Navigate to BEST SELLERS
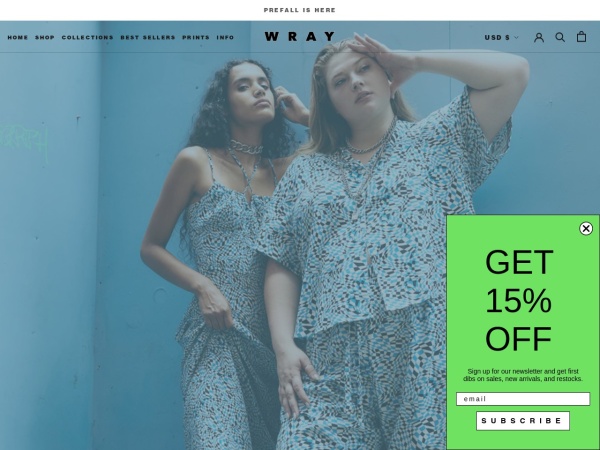 pos(148,38)
